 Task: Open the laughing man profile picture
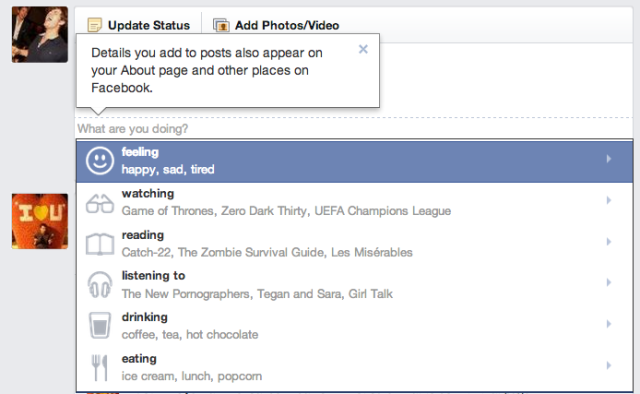click(x=40, y=35)
